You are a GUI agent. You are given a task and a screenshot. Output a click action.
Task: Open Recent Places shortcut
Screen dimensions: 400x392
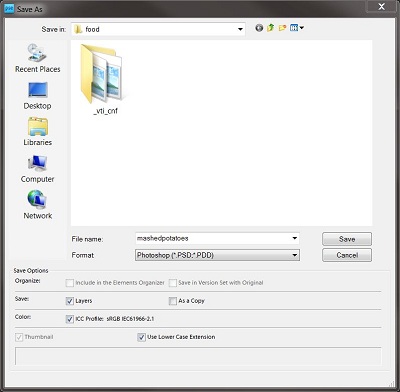coord(37,58)
